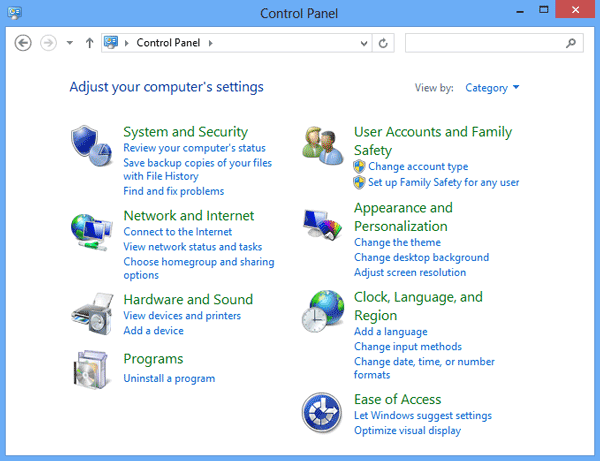The width and height of the screenshot is (600, 461).
Task: Maximize the Control Panel window
Action: (x=543, y=10)
